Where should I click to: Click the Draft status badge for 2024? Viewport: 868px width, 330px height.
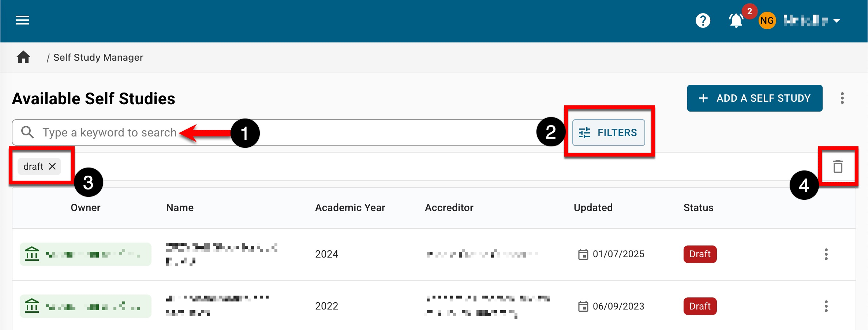(700, 254)
